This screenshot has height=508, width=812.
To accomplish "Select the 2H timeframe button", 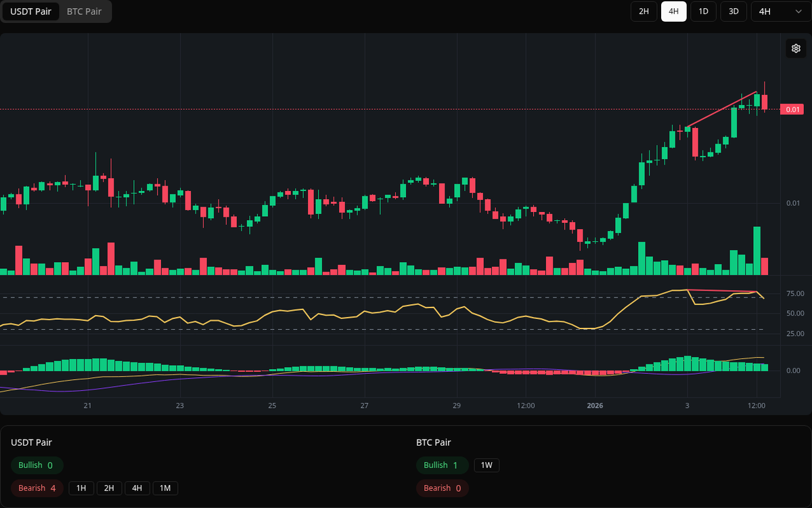I will [x=644, y=12].
